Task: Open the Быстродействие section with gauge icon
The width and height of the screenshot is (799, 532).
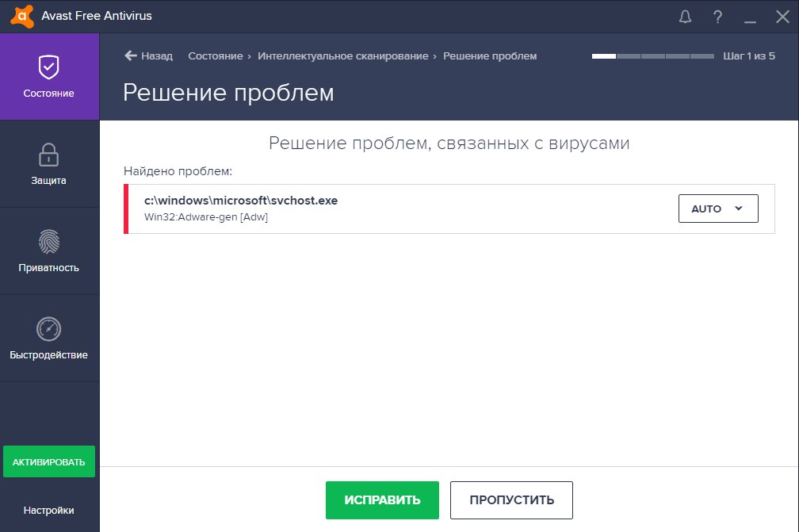Action: point(49,339)
